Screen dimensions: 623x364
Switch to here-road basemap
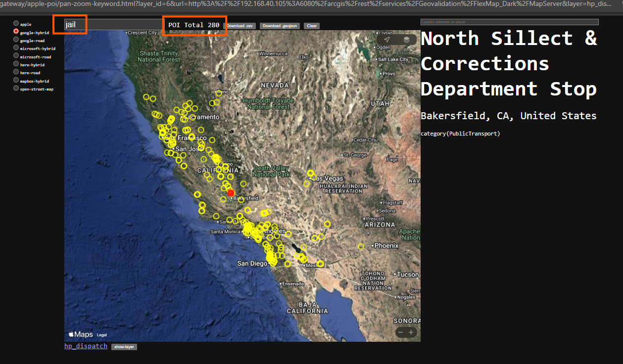[16, 72]
